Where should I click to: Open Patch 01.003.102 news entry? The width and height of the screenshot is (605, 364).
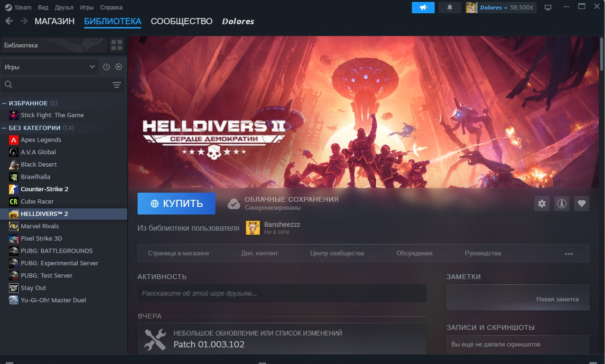tap(282, 338)
